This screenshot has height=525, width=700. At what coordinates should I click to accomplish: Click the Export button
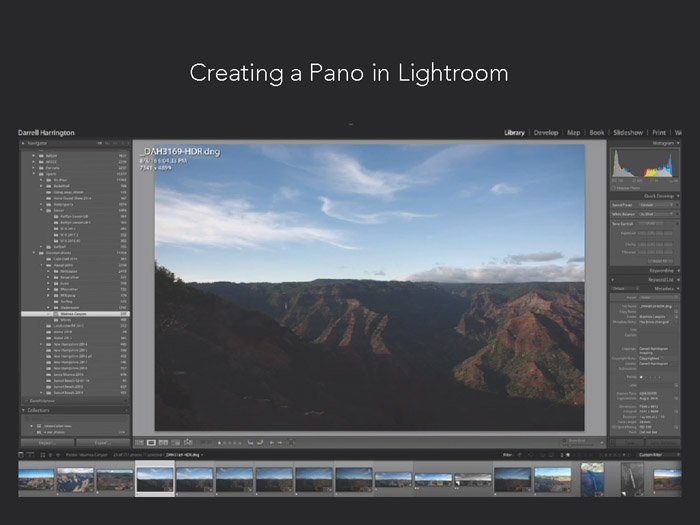click(x=102, y=441)
